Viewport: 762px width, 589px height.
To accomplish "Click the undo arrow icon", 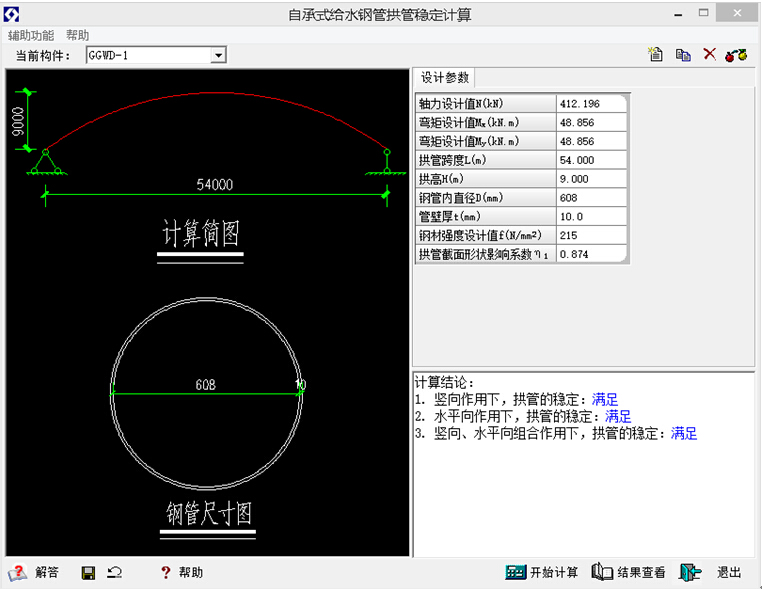I will point(115,572).
